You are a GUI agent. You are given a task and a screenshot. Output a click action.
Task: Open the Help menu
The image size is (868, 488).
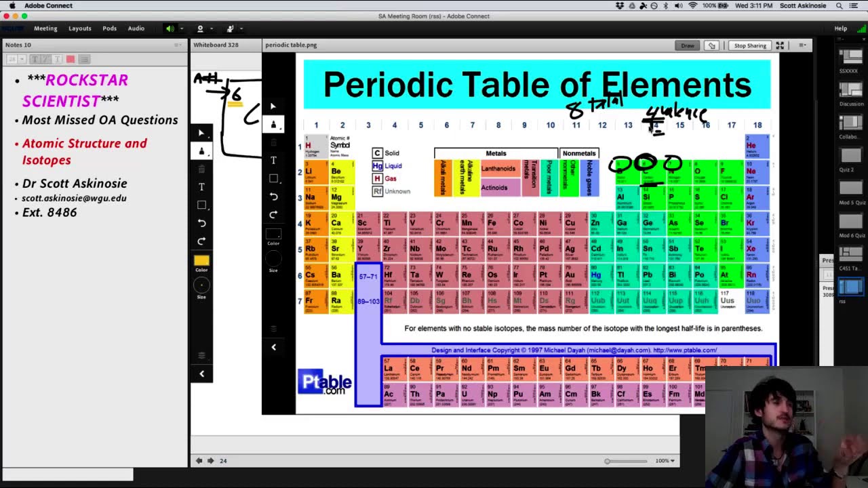tap(841, 28)
